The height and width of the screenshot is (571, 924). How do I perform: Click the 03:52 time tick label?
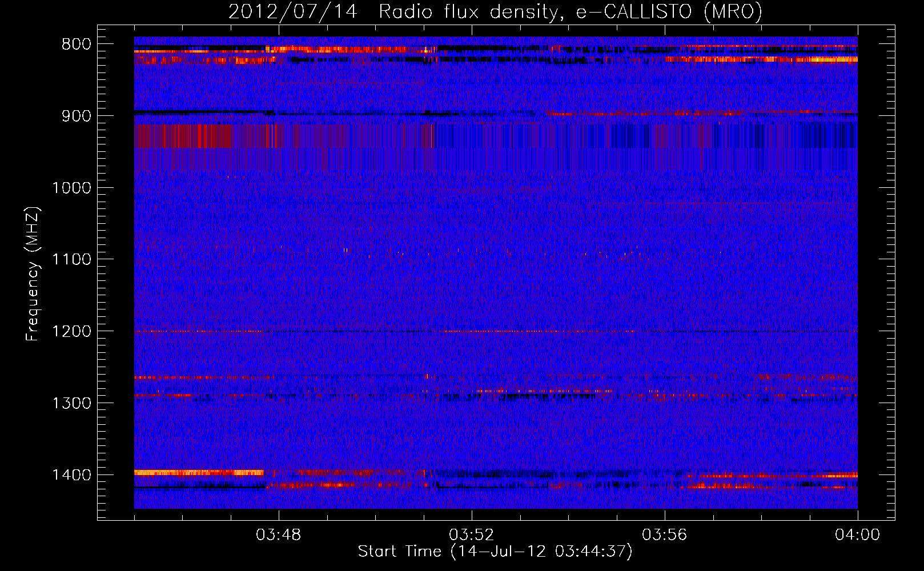[472, 535]
